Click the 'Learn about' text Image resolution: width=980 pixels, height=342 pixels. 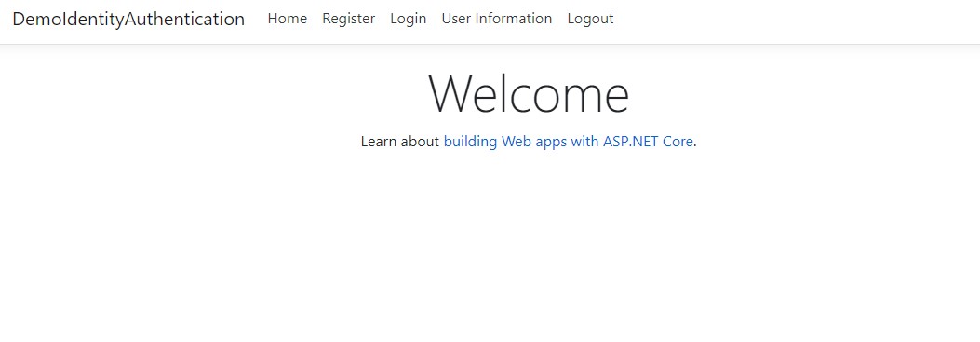(x=400, y=142)
